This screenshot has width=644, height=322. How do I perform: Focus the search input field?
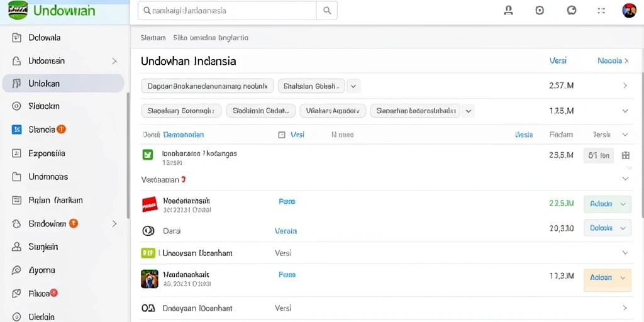[227, 11]
